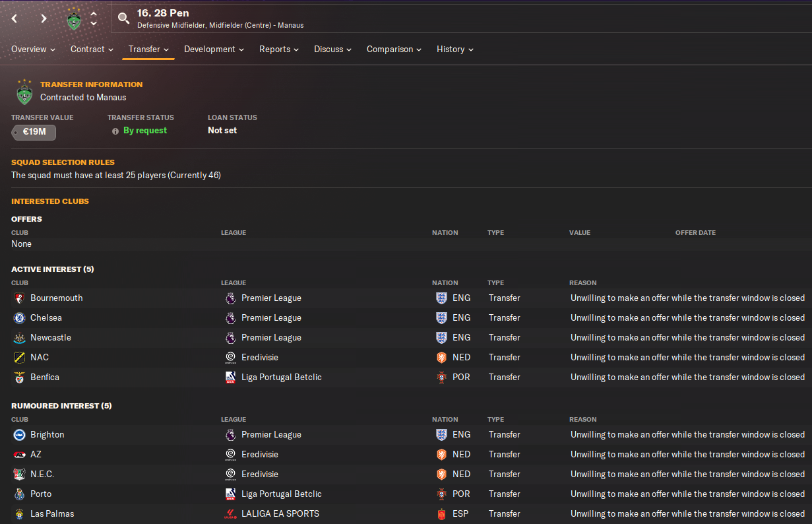812x524 pixels.
Task: Click Premier League logo in Bournemouth row
Action: pyautogui.click(x=230, y=298)
